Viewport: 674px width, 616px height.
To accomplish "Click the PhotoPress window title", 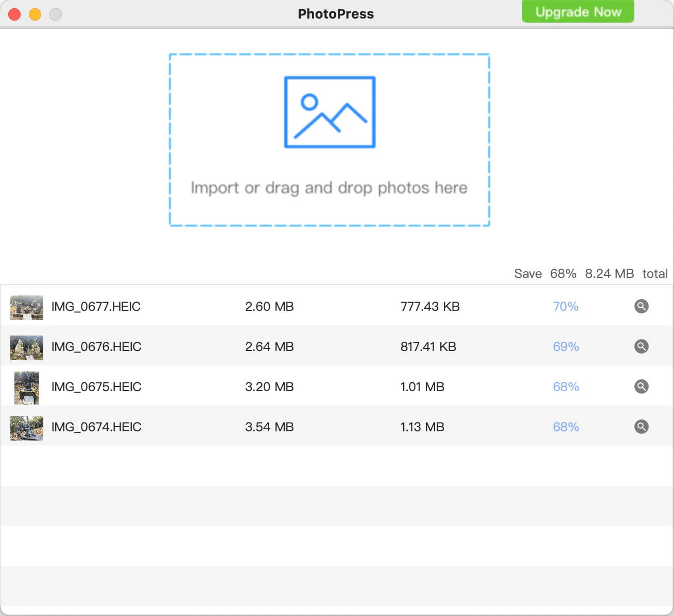I will pos(336,14).
